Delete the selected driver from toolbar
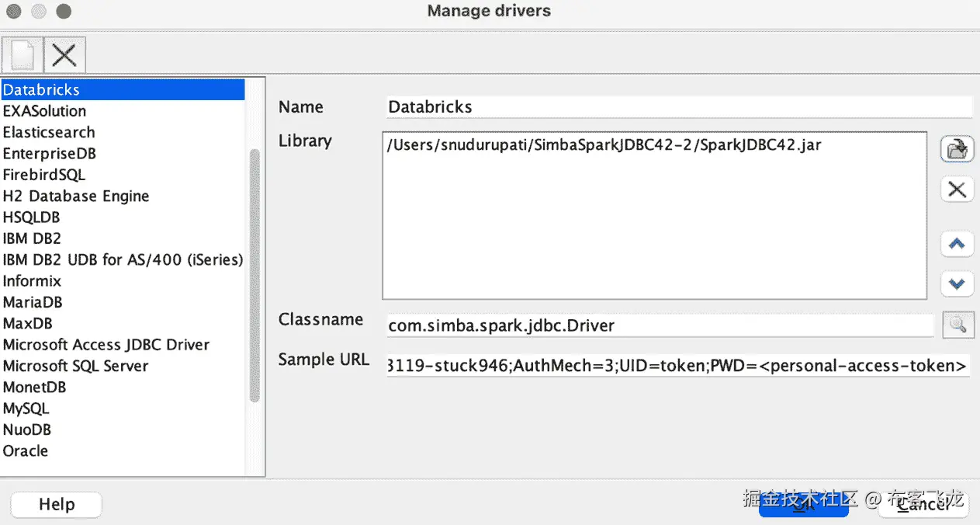 (64, 54)
